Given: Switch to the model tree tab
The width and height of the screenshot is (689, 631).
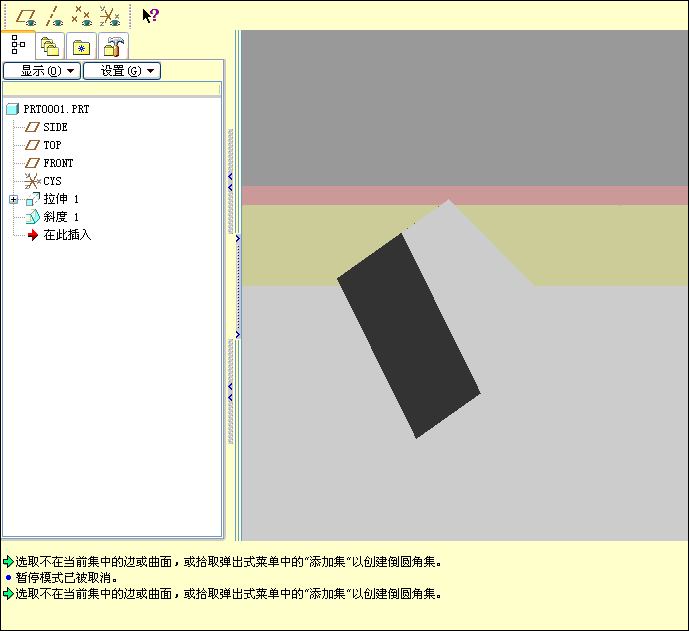Looking at the screenshot, I should 18,45.
